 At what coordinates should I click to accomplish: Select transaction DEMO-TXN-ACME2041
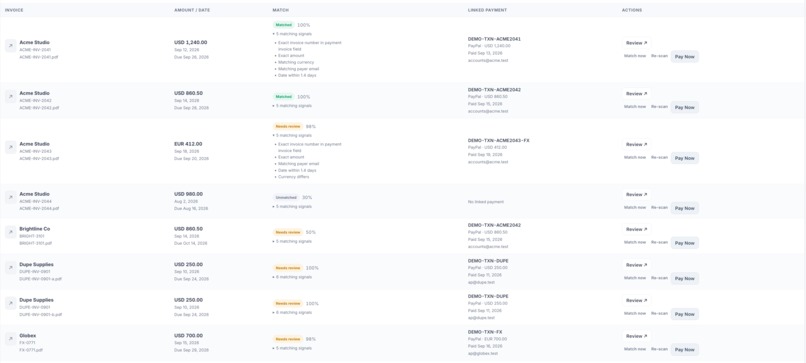coord(494,39)
